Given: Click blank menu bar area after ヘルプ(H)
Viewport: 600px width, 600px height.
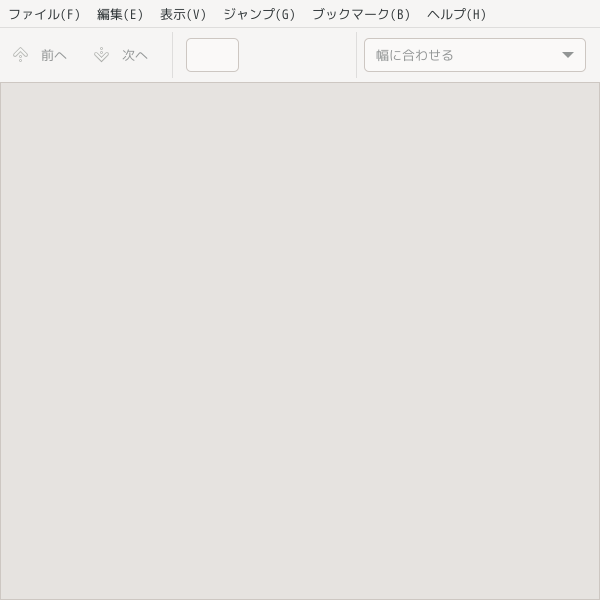Looking at the screenshot, I should tap(543, 14).
